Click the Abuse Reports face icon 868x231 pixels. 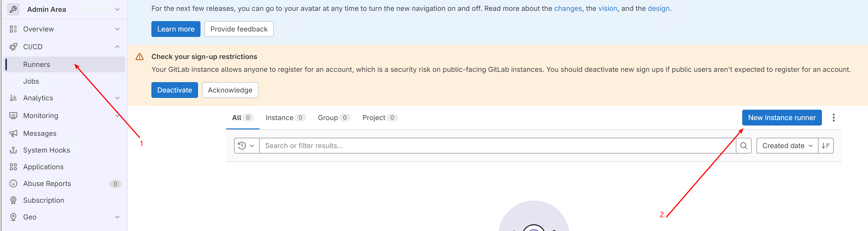click(x=13, y=184)
